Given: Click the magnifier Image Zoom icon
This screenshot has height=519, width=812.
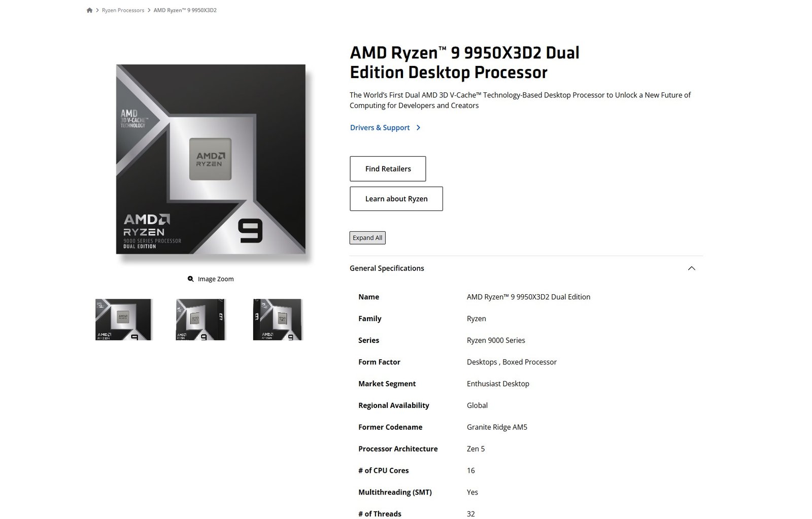Looking at the screenshot, I should [x=191, y=279].
